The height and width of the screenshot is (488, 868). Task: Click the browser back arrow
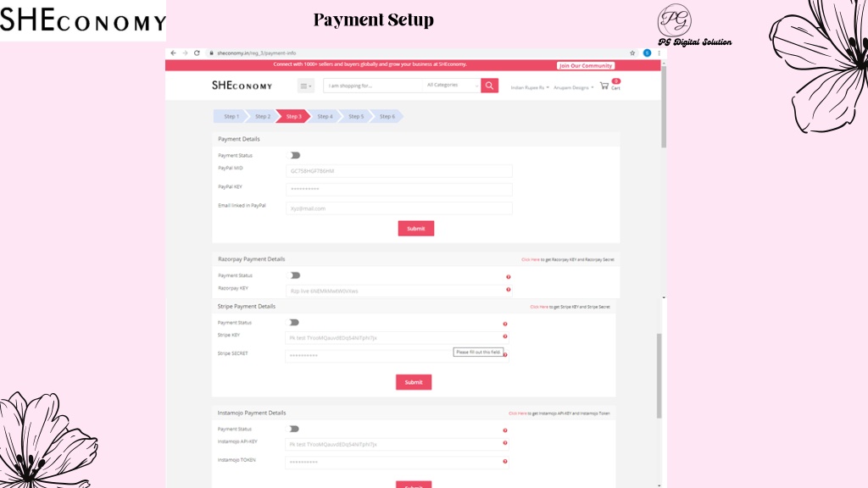coord(173,53)
